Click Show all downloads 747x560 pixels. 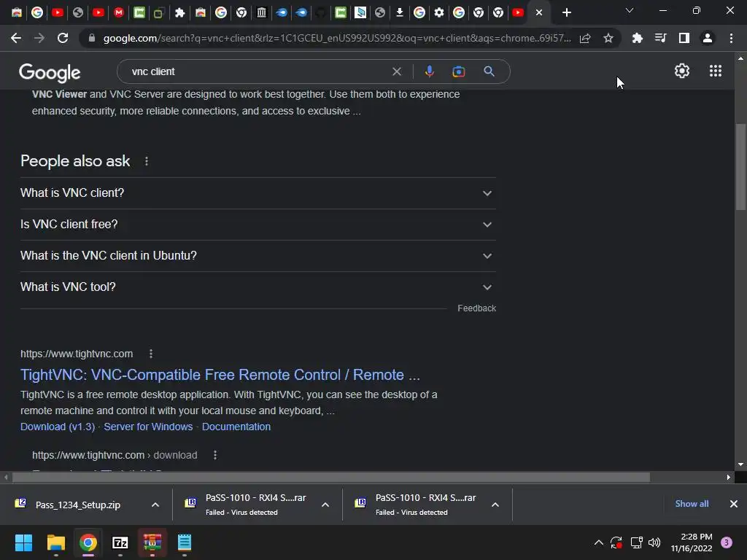pos(692,504)
